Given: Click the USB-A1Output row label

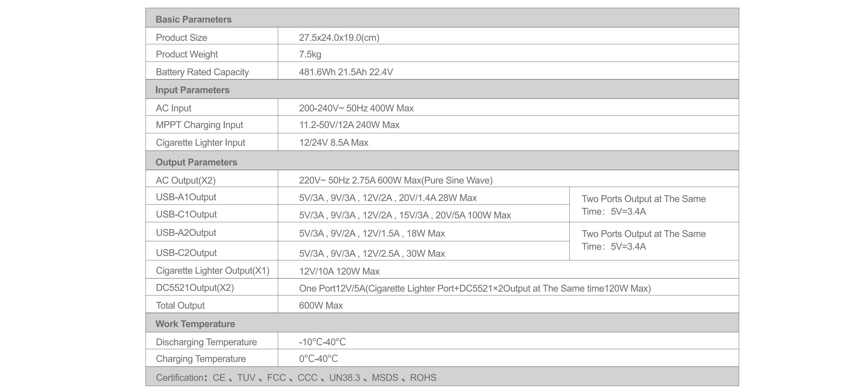Looking at the screenshot, I should click(x=186, y=197).
